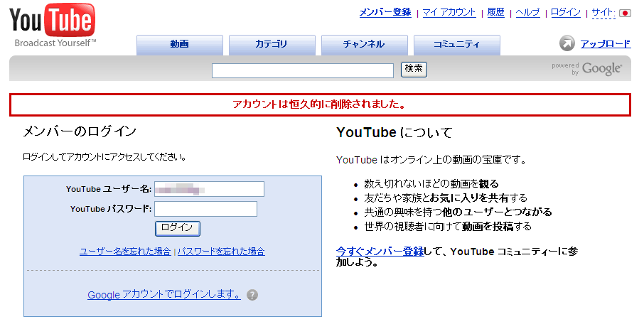Click the メンバーのログイン heading

pyautogui.click(x=80, y=131)
